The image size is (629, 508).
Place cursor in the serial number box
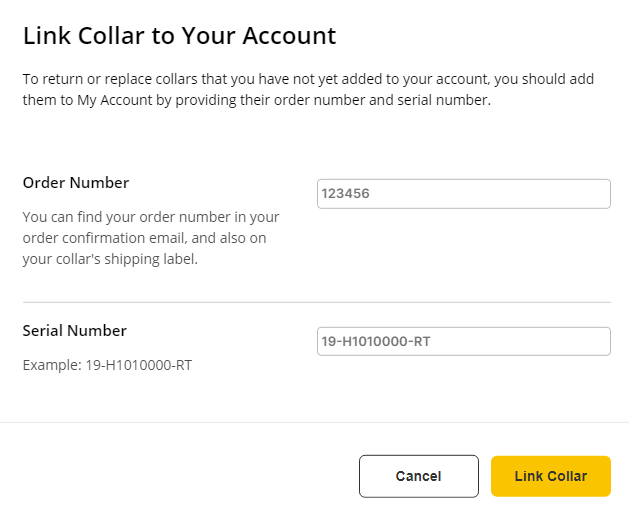463,342
